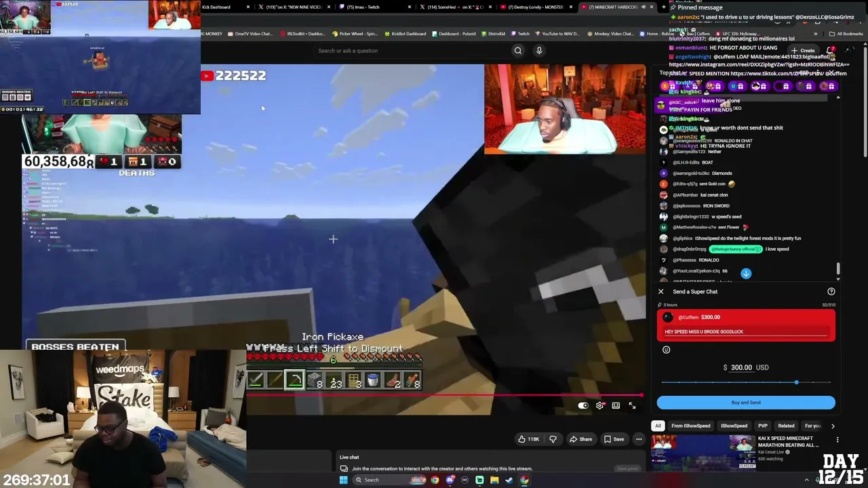Enter fullscreen on the video player
Image resolution: width=868 pixels, height=488 pixels.
[x=632, y=405]
